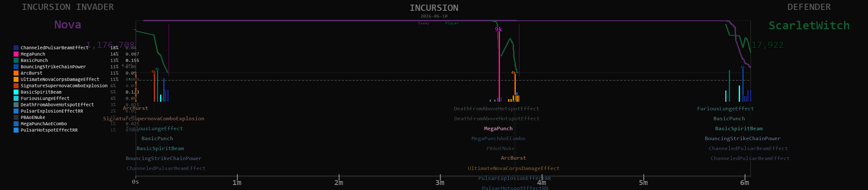The width and height of the screenshot is (868, 190).
Task: Click the defender name ScarletWitch
Action: click(809, 25)
